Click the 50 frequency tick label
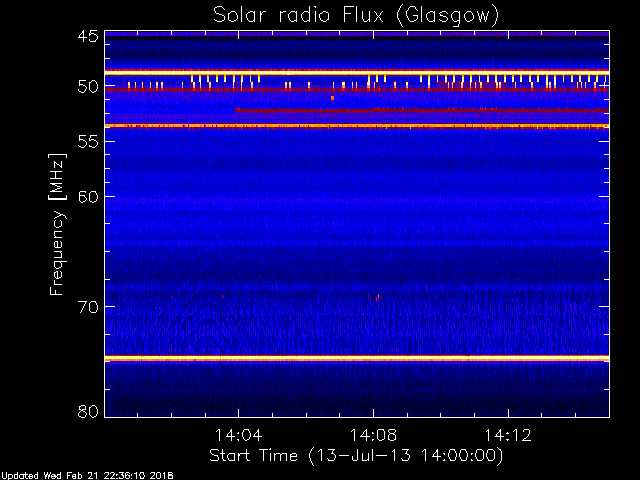Viewport: 640px width, 480px height. pyautogui.click(x=88, y=87)
